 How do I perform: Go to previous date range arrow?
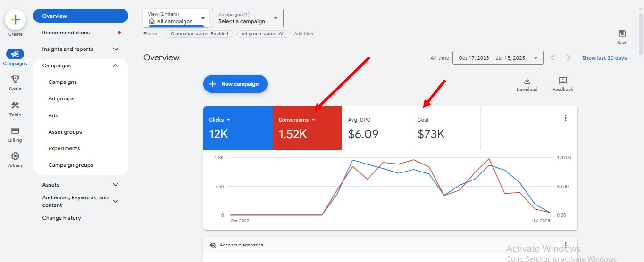click(553, 58)
